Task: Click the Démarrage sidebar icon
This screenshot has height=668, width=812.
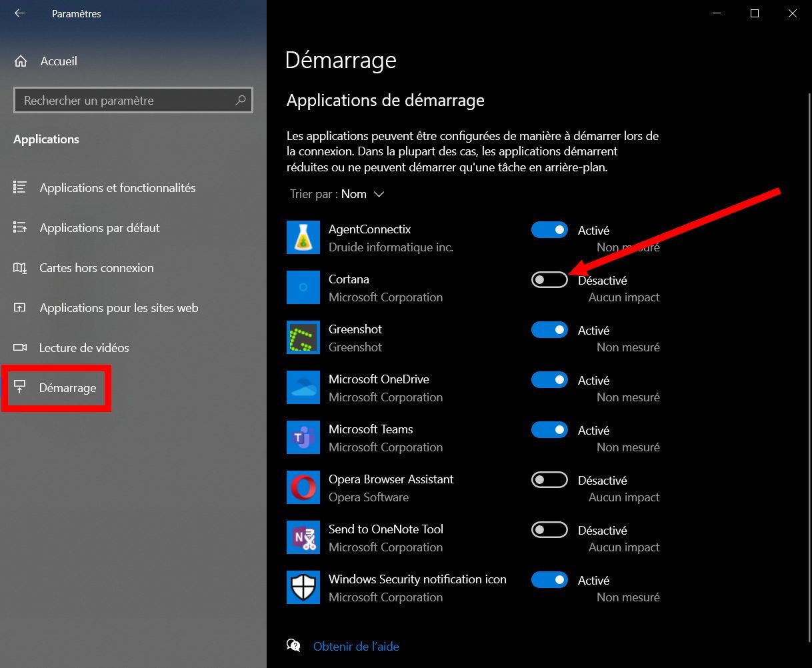Action: pyautogui.click(x=20, y=388)
